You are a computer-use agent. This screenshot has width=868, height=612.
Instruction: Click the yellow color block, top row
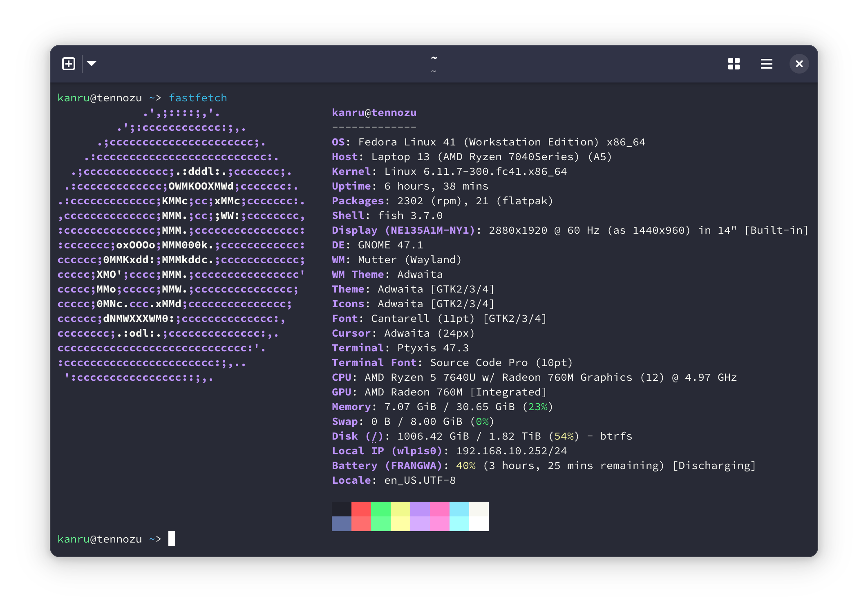tap(400, 509)
